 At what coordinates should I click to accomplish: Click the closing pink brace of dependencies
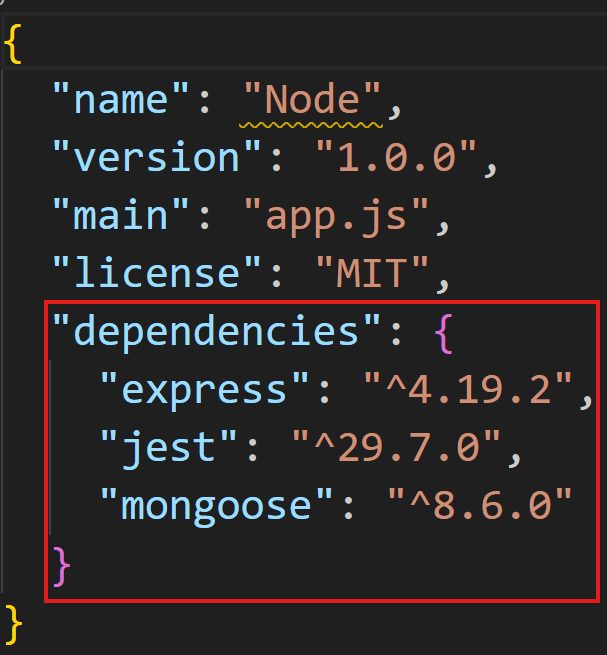click(x=61, y=566)
